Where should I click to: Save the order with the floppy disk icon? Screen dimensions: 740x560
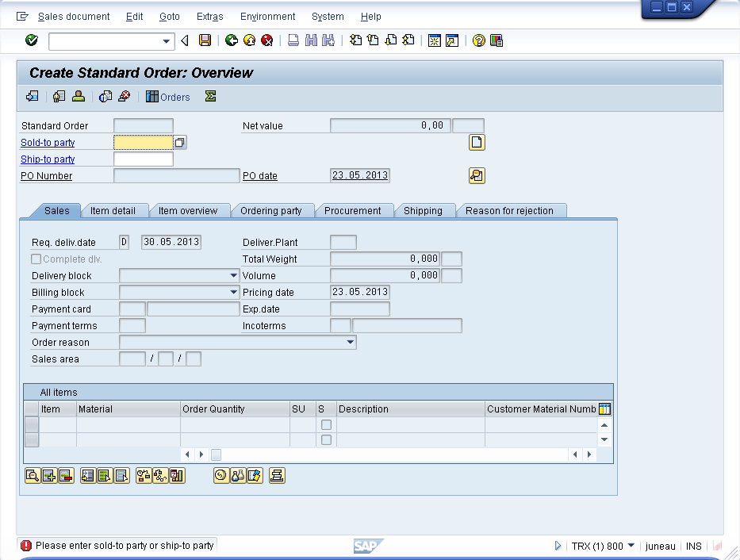point(205,40)
